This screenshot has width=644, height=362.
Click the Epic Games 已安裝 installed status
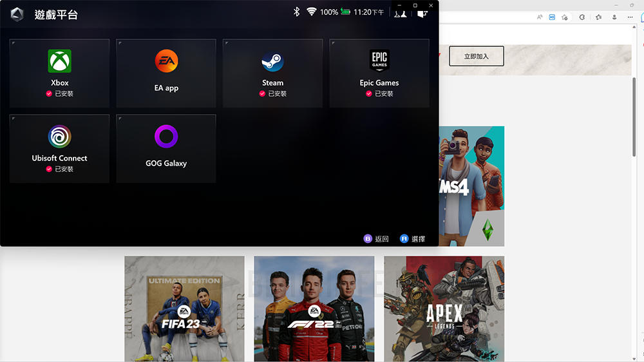pos(379,93)
